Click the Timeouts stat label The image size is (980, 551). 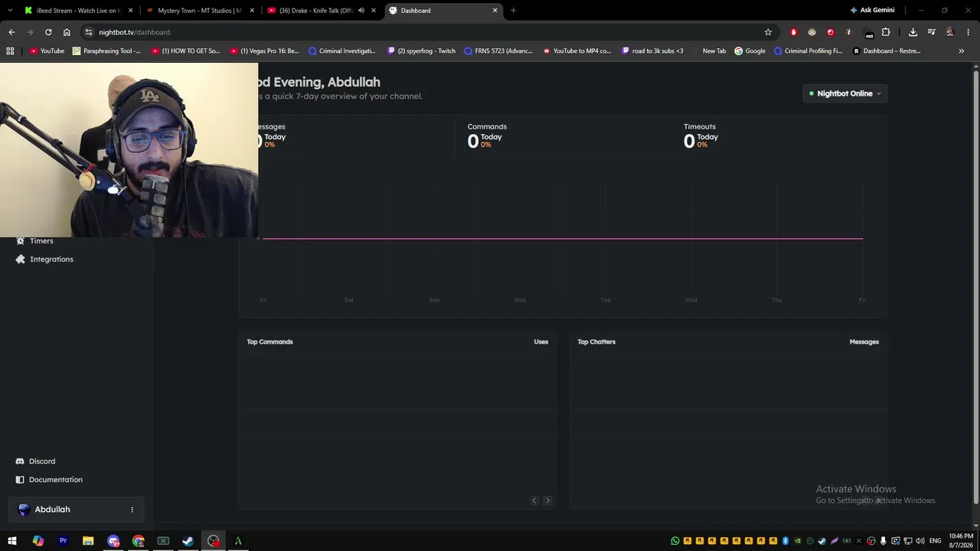pyautogui.click(x=700, y=127)
